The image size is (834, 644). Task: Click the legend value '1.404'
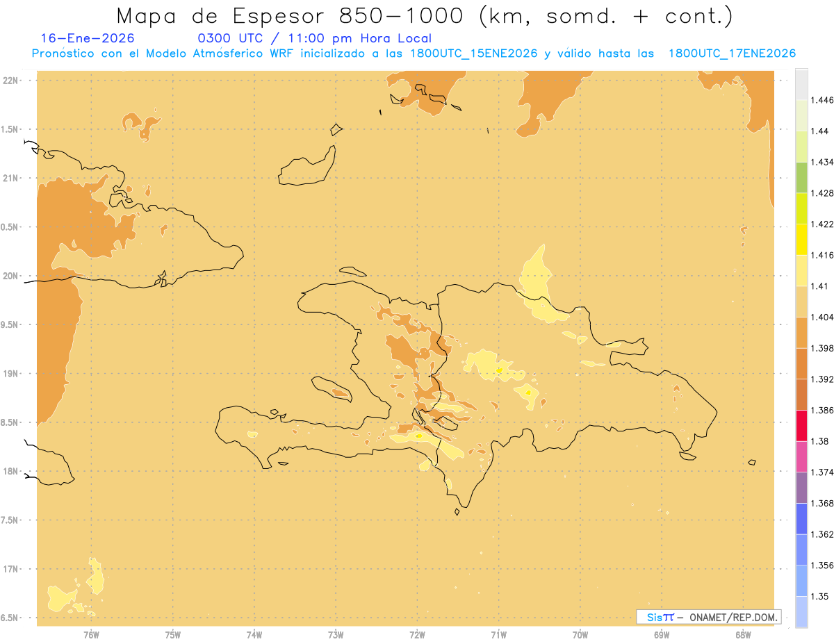[x=822, y=317]
